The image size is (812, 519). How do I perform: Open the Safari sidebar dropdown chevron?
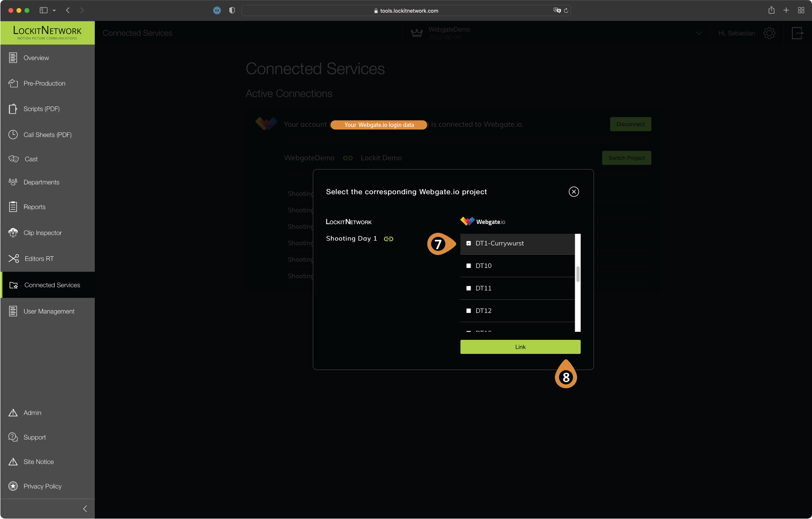(x=54, y=10)
